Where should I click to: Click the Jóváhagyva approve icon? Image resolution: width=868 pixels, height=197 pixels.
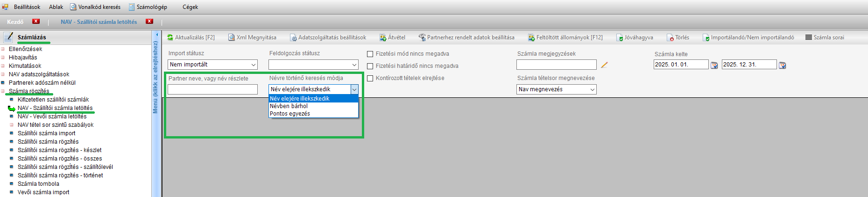pyautogui.click(x=620, y=37)
